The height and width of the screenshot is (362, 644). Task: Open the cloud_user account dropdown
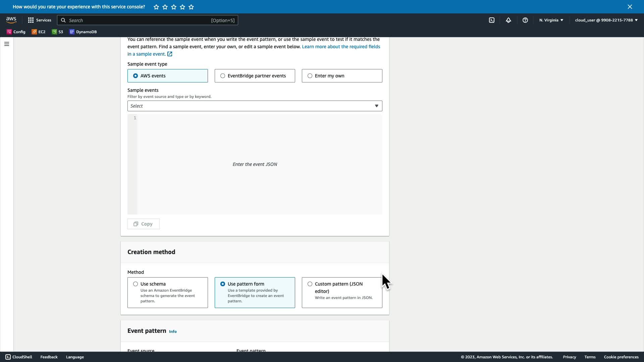606,20
